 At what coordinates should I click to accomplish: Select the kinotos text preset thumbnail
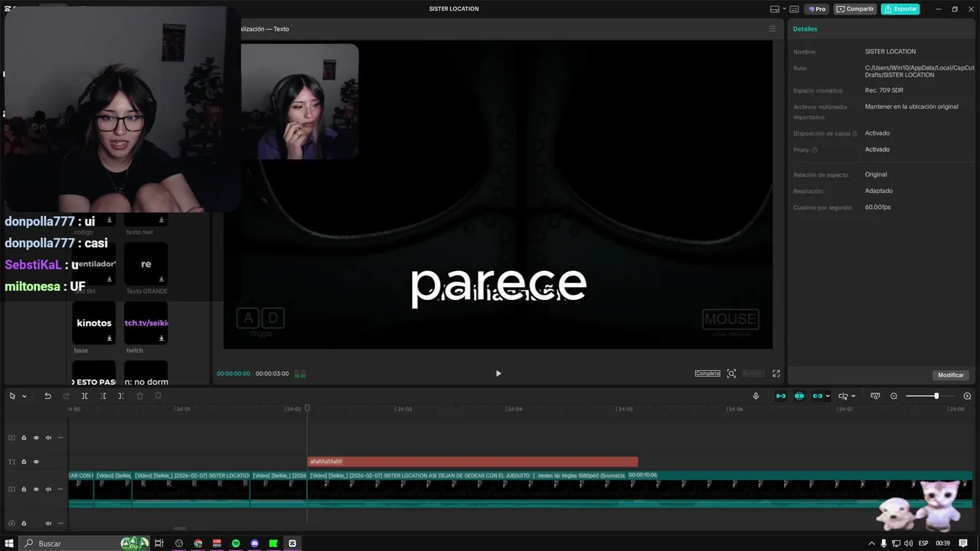pyautogui.click(x=93, y=323)
